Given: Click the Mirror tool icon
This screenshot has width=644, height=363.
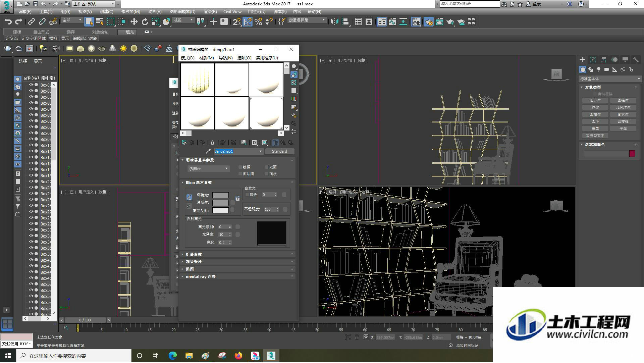Looking at the screenshot, I should click(334, 22).
